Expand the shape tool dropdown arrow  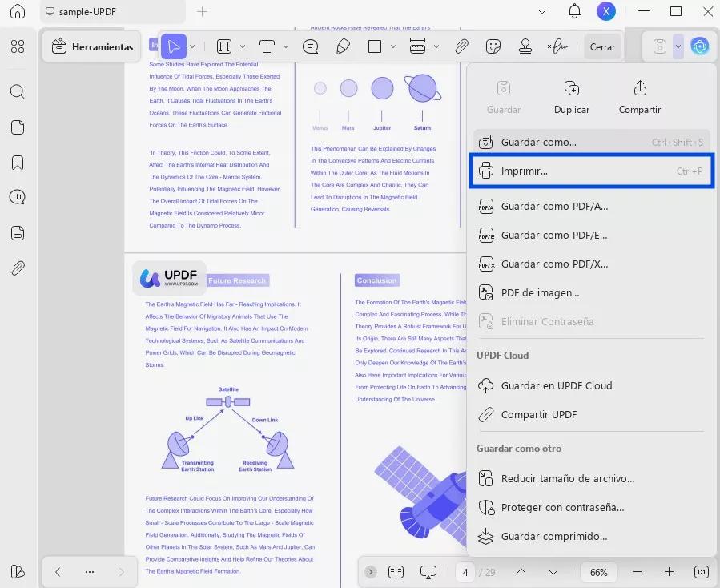pos(393,46)
